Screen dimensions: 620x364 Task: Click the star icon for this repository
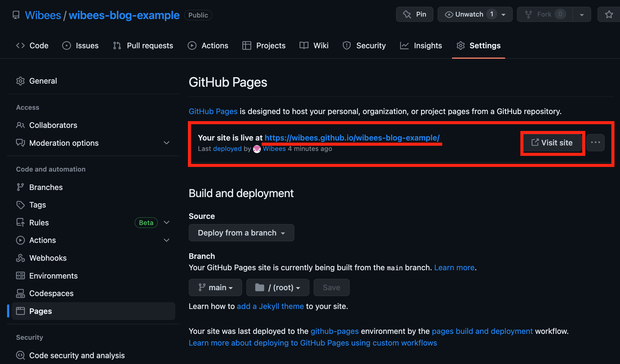(609, 14)
